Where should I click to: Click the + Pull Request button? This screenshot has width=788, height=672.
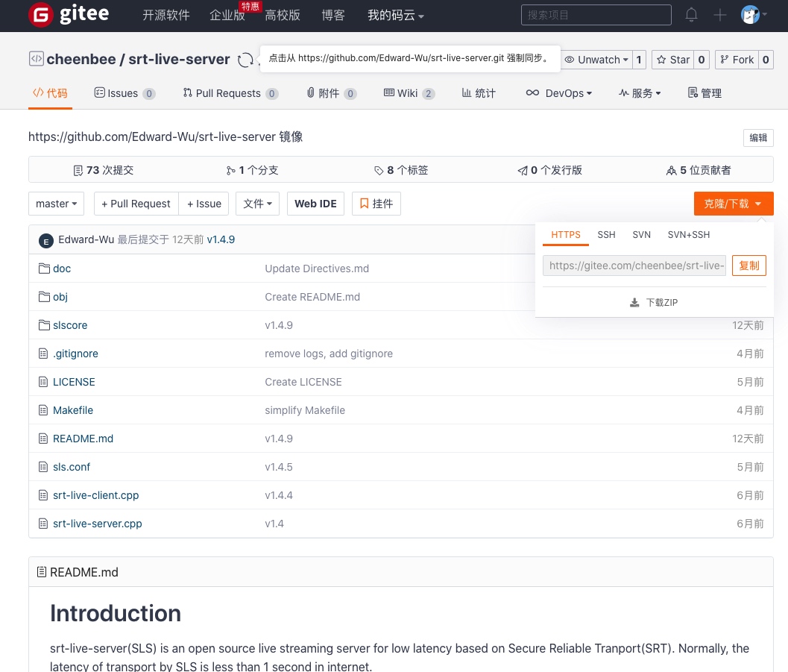[136, 204]
